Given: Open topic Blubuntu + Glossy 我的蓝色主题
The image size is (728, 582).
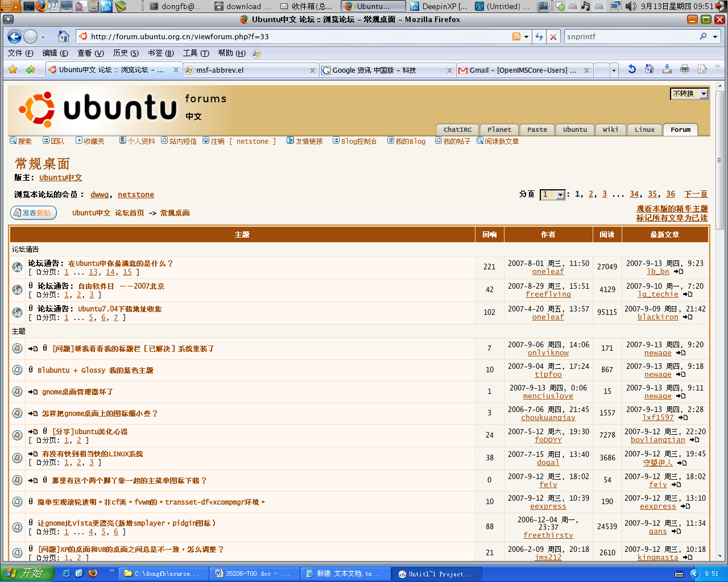Looking at the screenshot, I should (96, 370).
